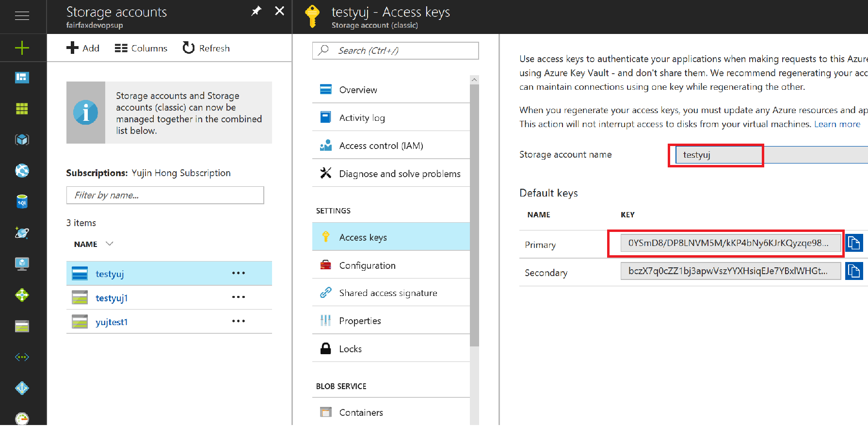Click the 'Default keys' heading

click(548, 193)
